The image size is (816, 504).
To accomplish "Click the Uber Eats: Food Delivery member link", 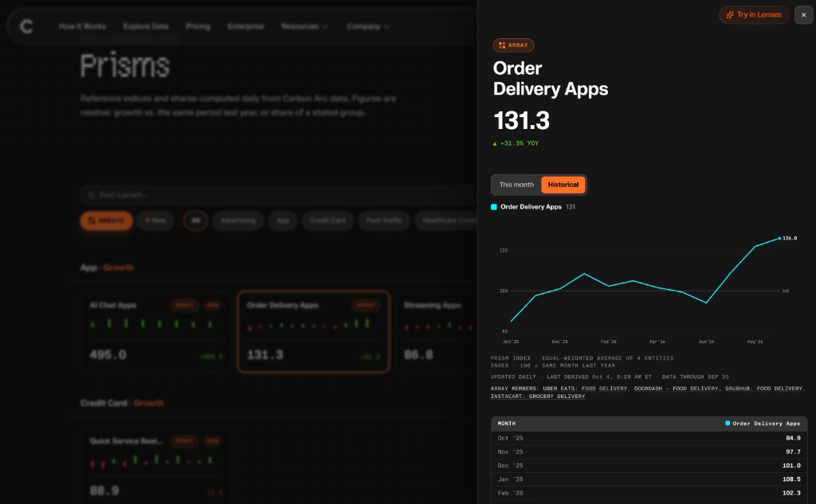I will click(585, 389).
